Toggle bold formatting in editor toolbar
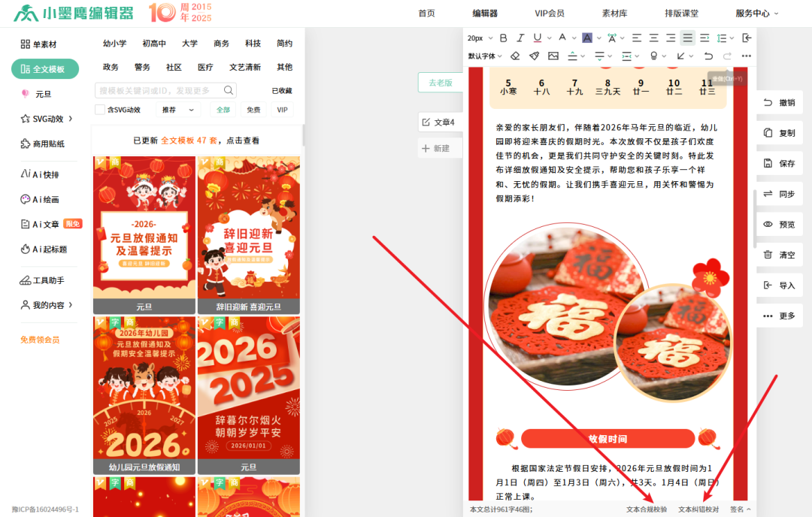Image resolution: width=812 pixels, height=517 pixels. point(503,38)
